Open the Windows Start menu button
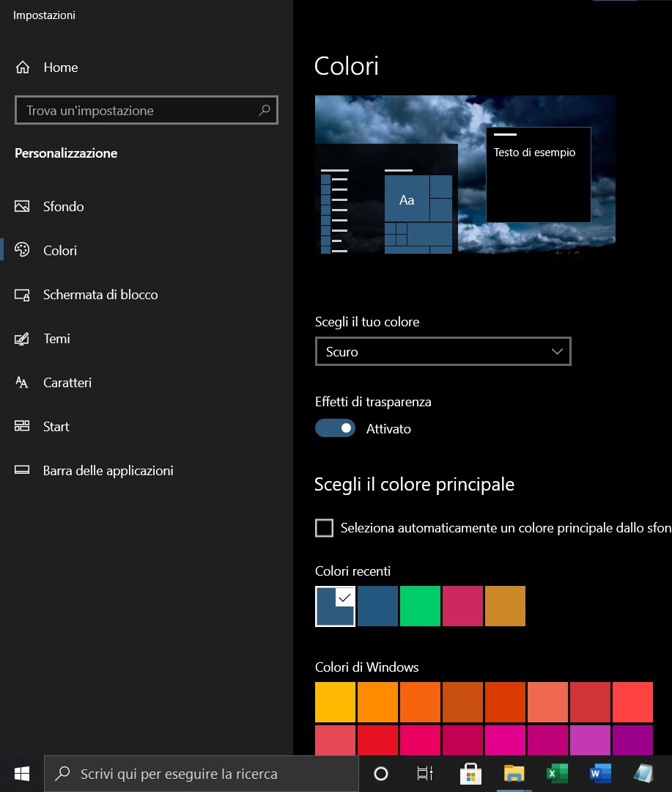Screen dimensions: 672x792 click(x=22, y=774)
